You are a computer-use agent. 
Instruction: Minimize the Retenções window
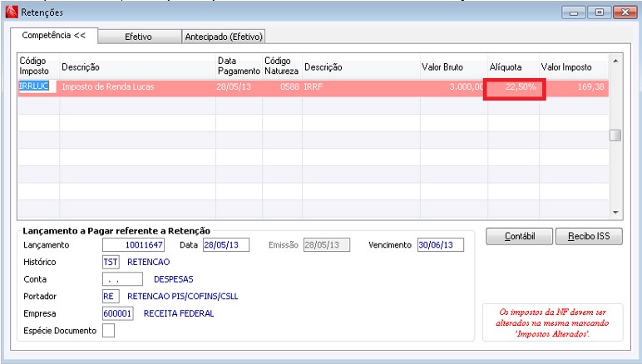(x=574, y=12)
